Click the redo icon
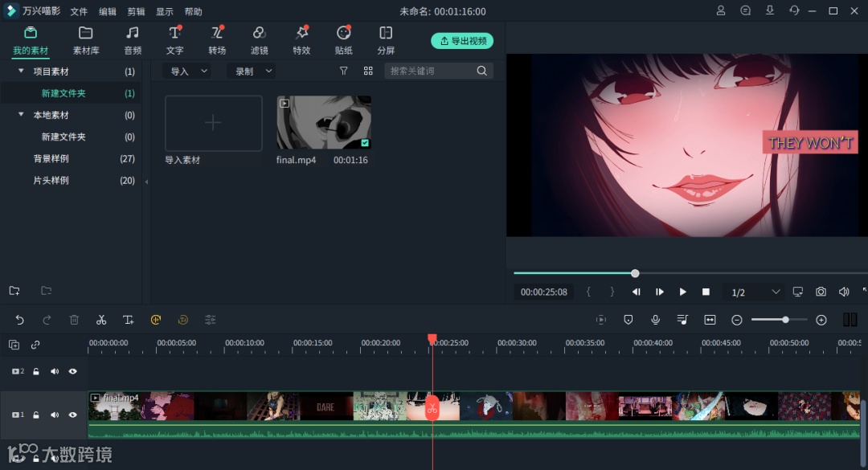This screenshot has width=868, height=470. [47, 320]
